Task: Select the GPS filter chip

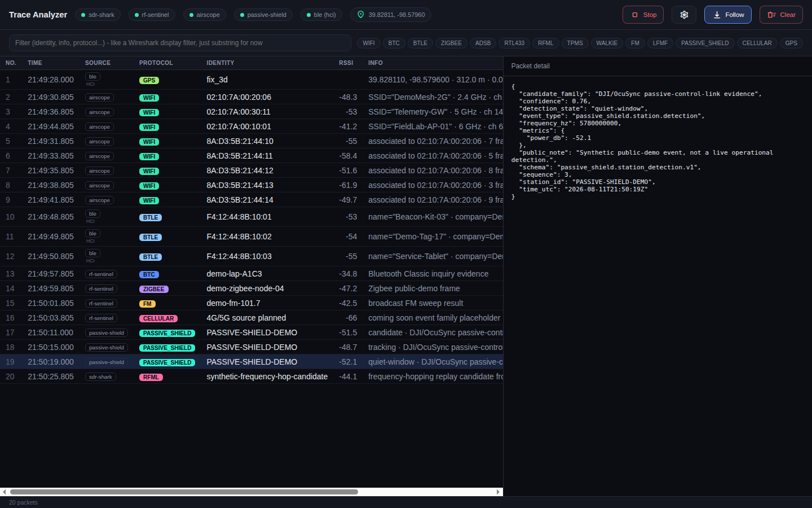Action: [x=791, y=43]
